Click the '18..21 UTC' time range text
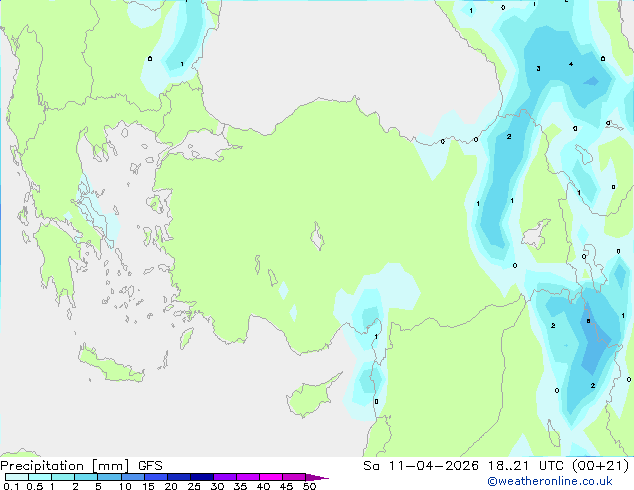 coord(525,466)
